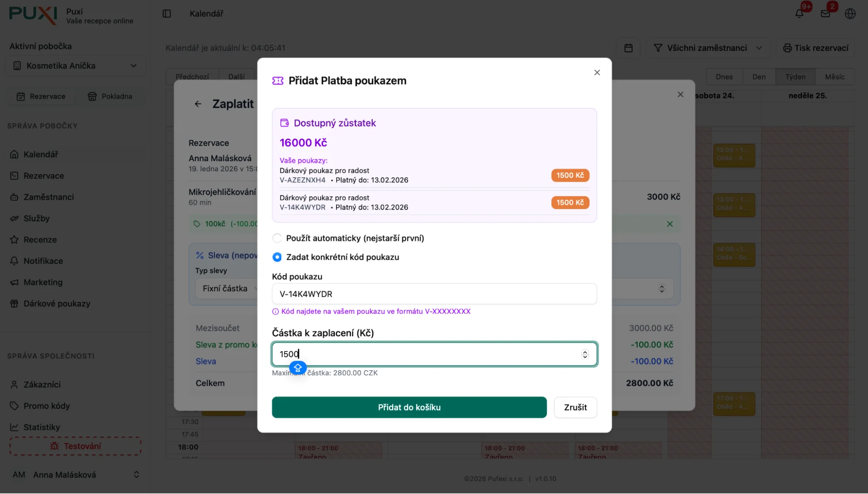Go back with the arrow next to Zaplatit
The image size is (868, 494).
point(198,104)
